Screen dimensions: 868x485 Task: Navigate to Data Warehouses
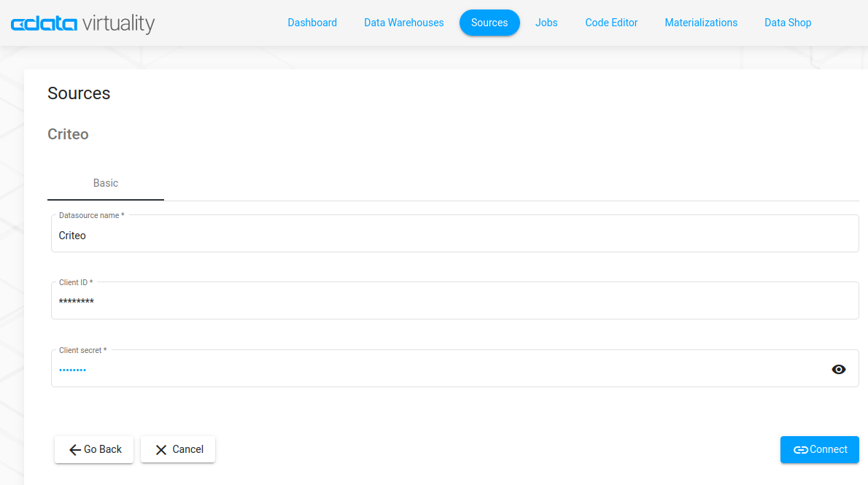[x=403, y=23]
